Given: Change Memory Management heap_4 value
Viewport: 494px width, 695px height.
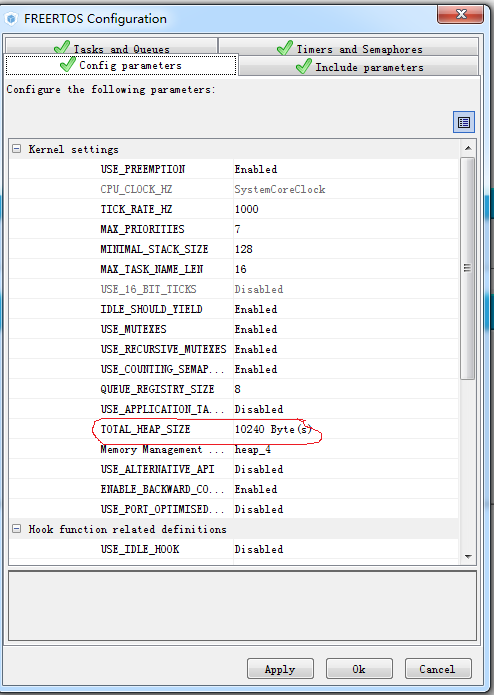Looking at the screenshot, I should tap(253, 449).
